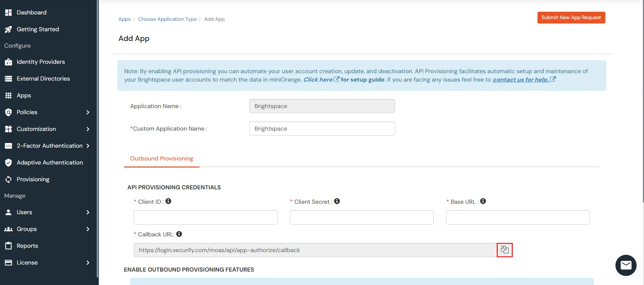The image size is (644, 285).
Task: Click the Apps grid icon
Action: click(x=8, y=95)
